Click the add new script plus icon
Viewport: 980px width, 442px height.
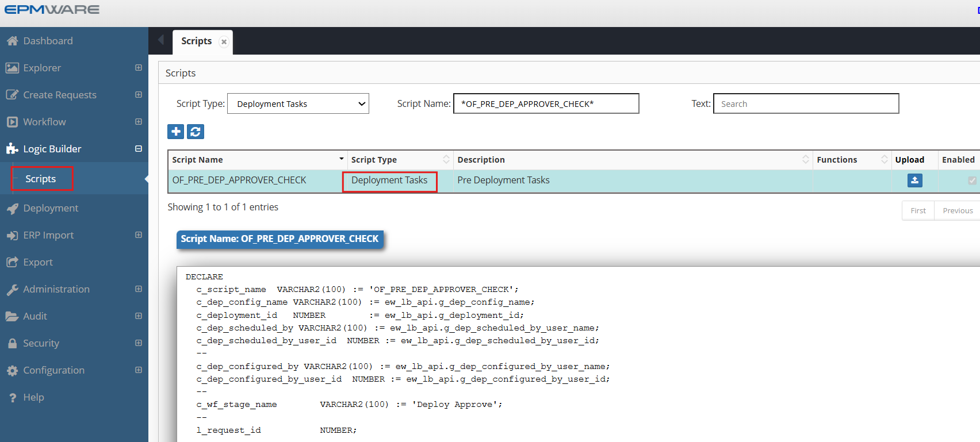(x=176, y=132)
